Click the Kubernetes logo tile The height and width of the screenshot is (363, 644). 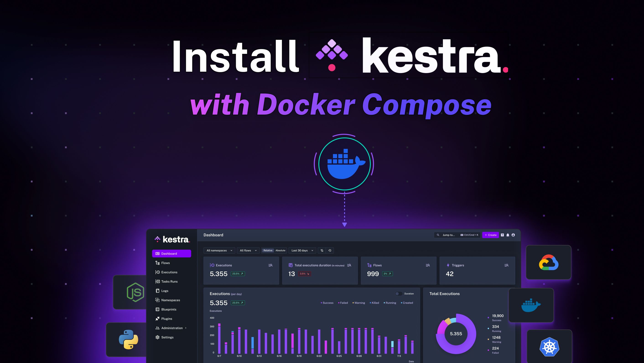(x=549, y=347)
